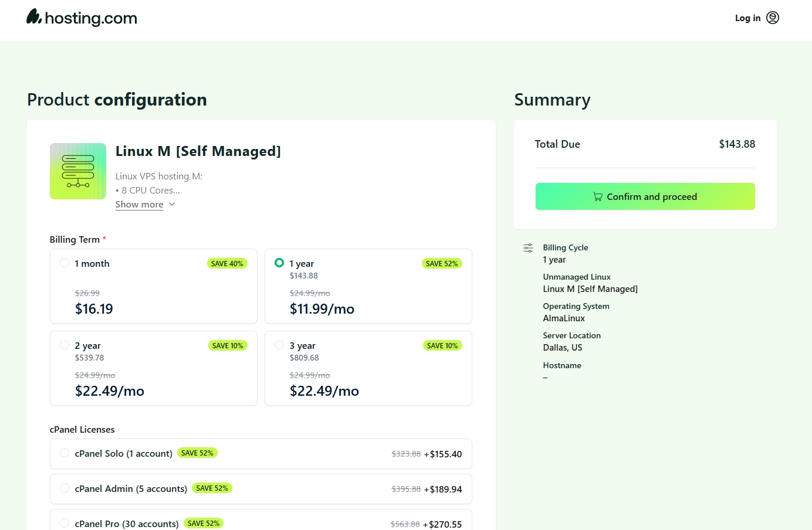The width and height of the screenshot is (812, 530).
Task: Select the 1 year billing term radio
Action: 279,263
